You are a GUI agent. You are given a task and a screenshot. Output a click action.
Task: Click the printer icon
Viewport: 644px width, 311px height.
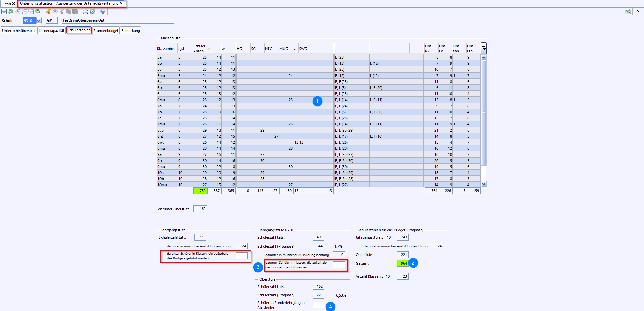point(86,11)
